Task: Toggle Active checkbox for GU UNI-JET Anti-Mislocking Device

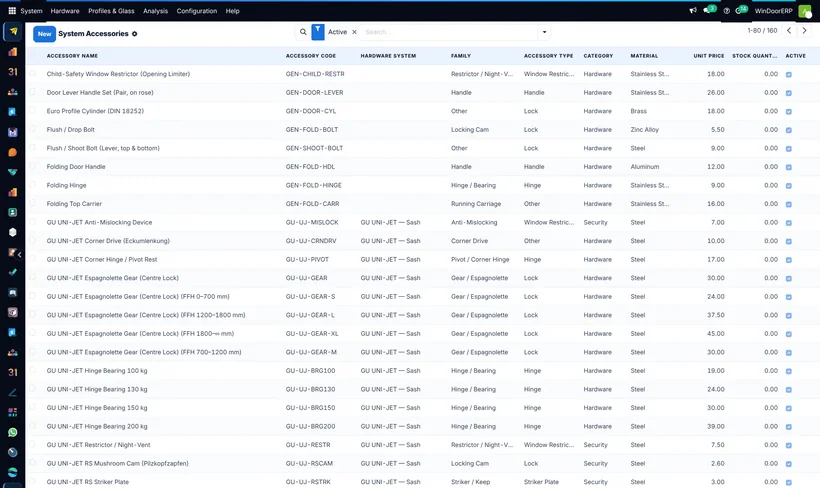Action: (789, 223)
